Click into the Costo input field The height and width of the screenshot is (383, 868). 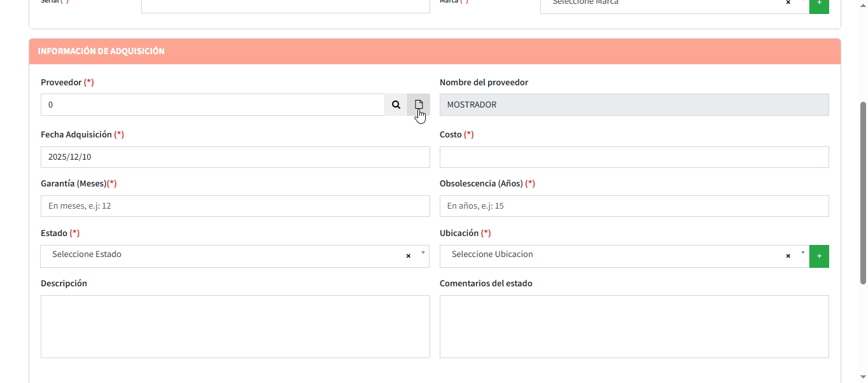tap(634, 157)
